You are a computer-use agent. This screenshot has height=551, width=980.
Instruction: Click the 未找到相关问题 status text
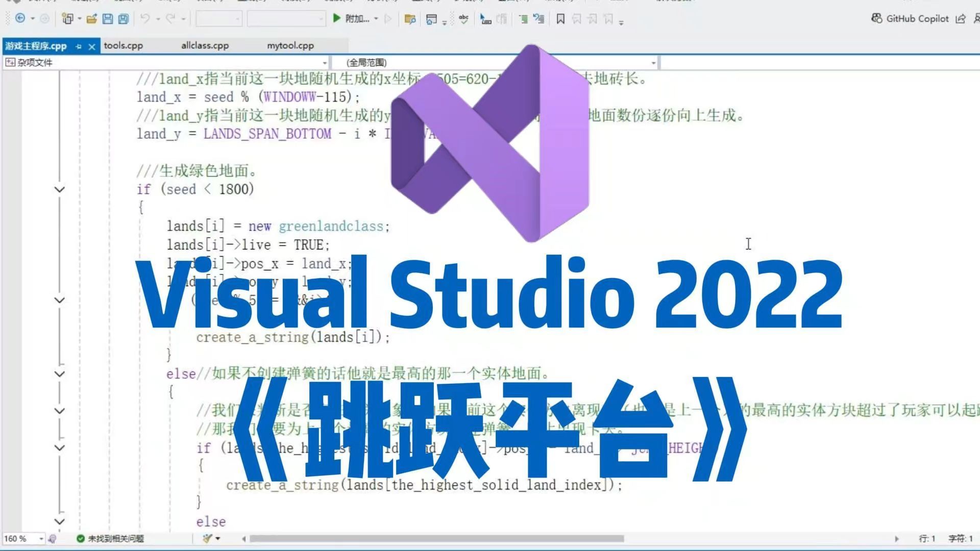tap(116, 538)
